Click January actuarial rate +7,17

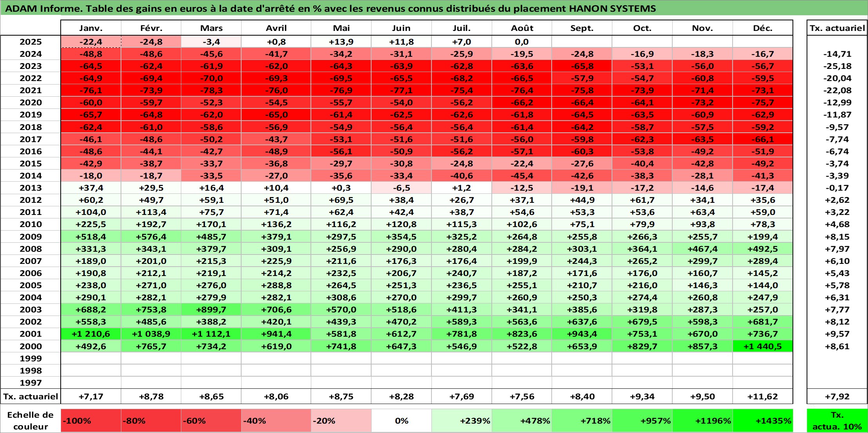pos(91,397)
